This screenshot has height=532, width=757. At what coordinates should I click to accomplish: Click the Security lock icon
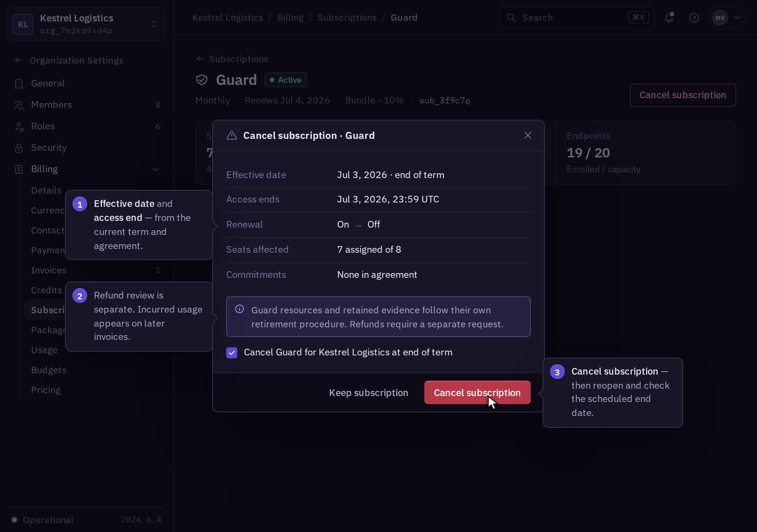[x=19, y=148]
